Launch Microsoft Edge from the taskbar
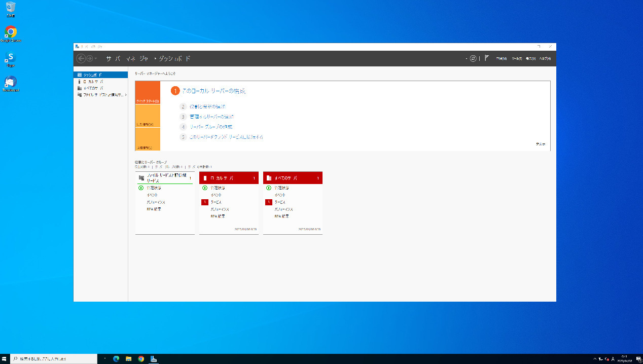The image size is (643, 364). [116, 359]
